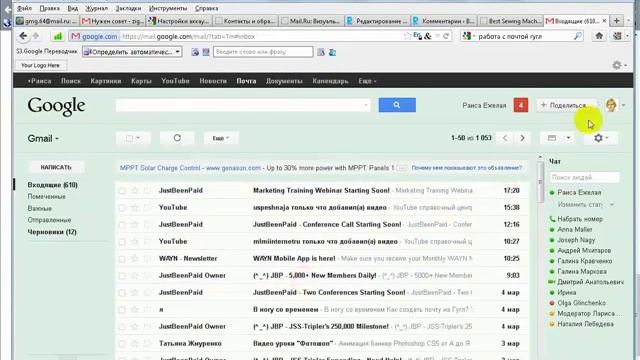Open the Отправленные folder
Screen dimensions: 640x360
pos(49,220)
